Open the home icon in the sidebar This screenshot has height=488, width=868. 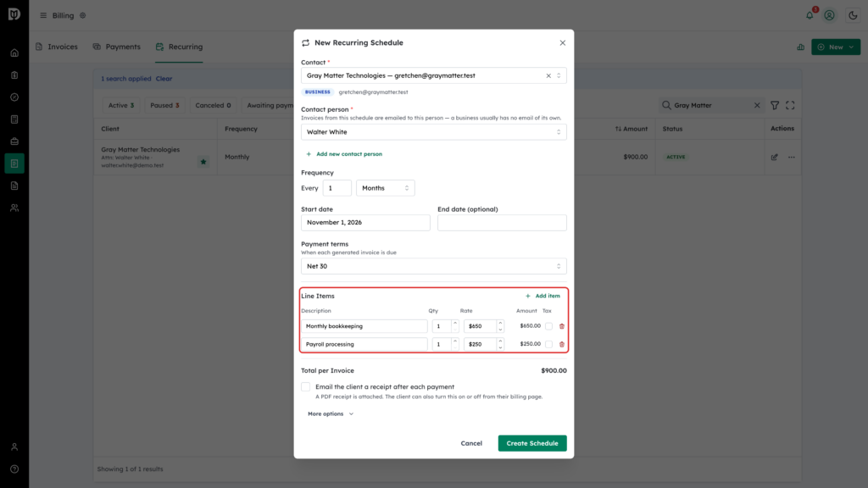point(14,53)
